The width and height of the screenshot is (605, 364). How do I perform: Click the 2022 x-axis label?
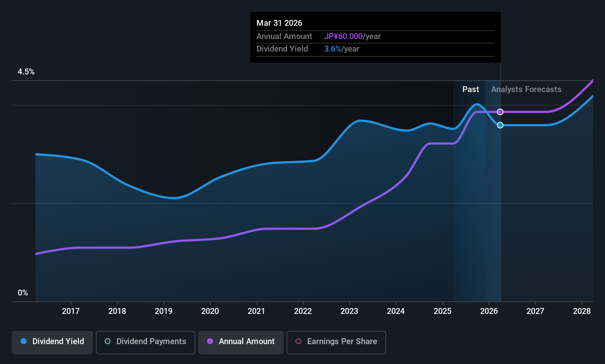(x=303, y=311)
